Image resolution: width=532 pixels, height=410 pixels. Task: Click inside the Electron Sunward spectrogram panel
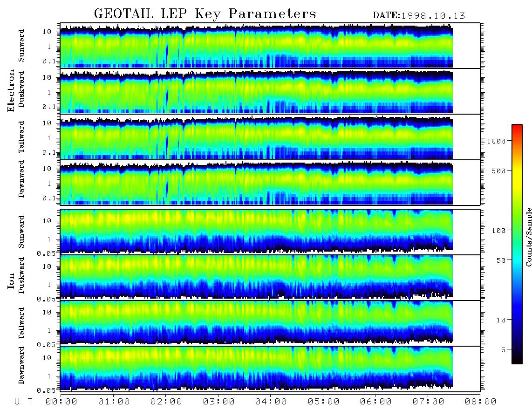(270, 46)
